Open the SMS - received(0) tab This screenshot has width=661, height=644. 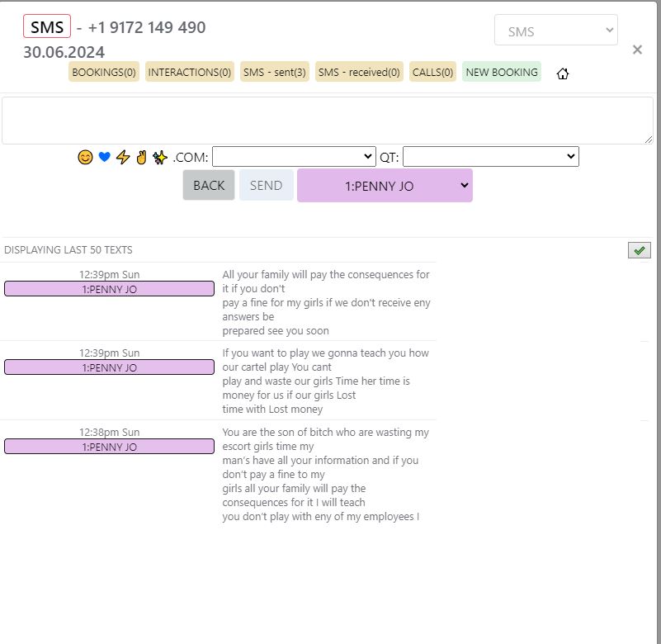359,72
